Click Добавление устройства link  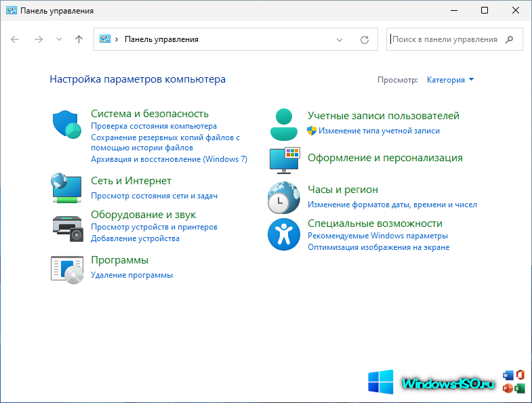[135, 238]
